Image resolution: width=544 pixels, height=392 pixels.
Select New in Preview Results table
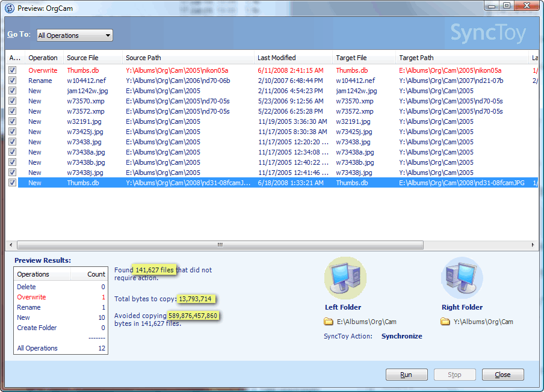coord(23,317)
